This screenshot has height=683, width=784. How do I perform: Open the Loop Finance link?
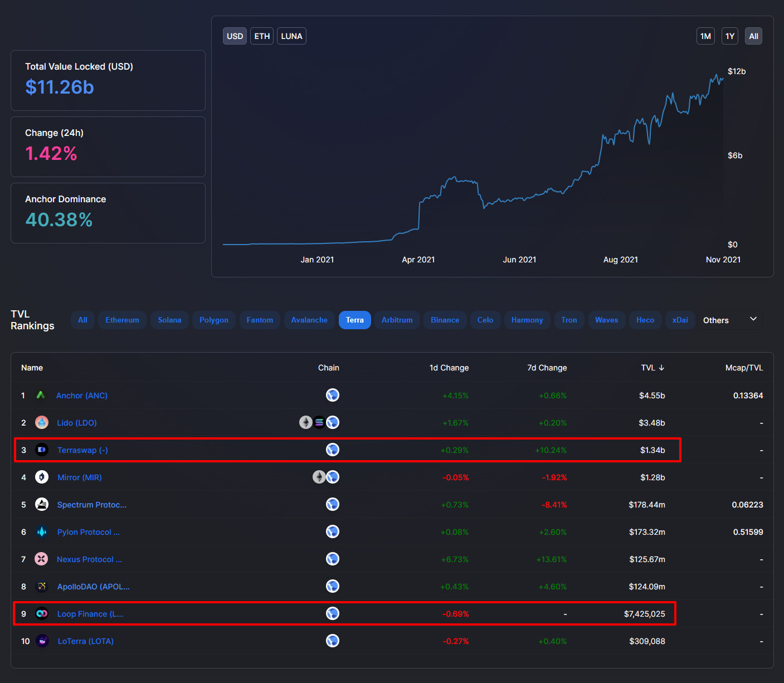point(90,614)
